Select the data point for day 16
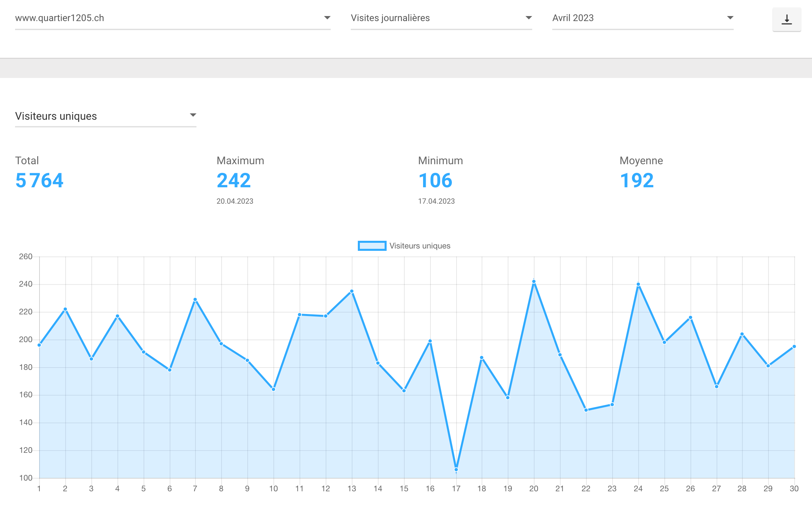 point(430,341)
